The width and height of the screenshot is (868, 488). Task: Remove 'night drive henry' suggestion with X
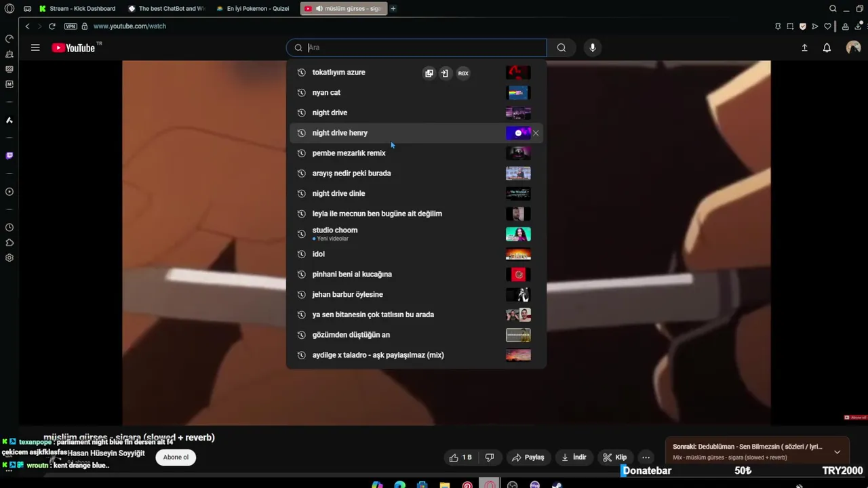(536, 133)
